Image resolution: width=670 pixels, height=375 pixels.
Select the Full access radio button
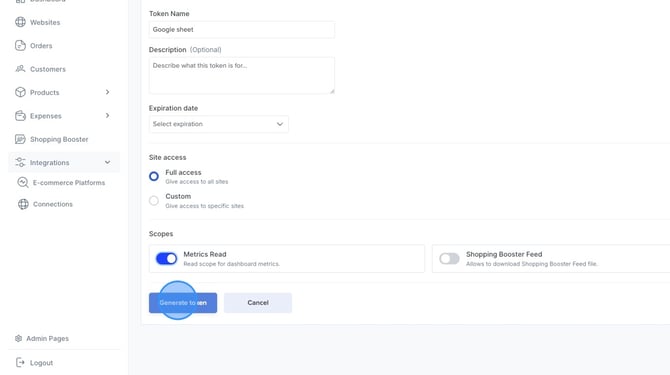[154, 176]
